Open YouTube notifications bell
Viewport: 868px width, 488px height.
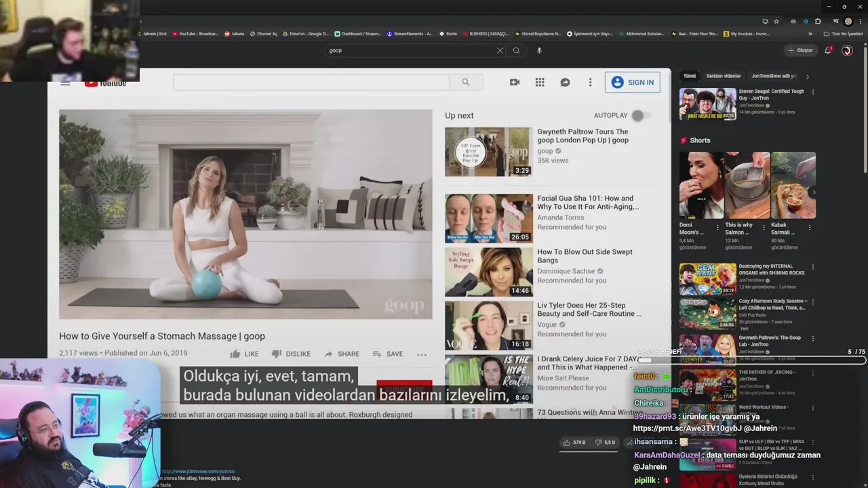pos(828,50)
